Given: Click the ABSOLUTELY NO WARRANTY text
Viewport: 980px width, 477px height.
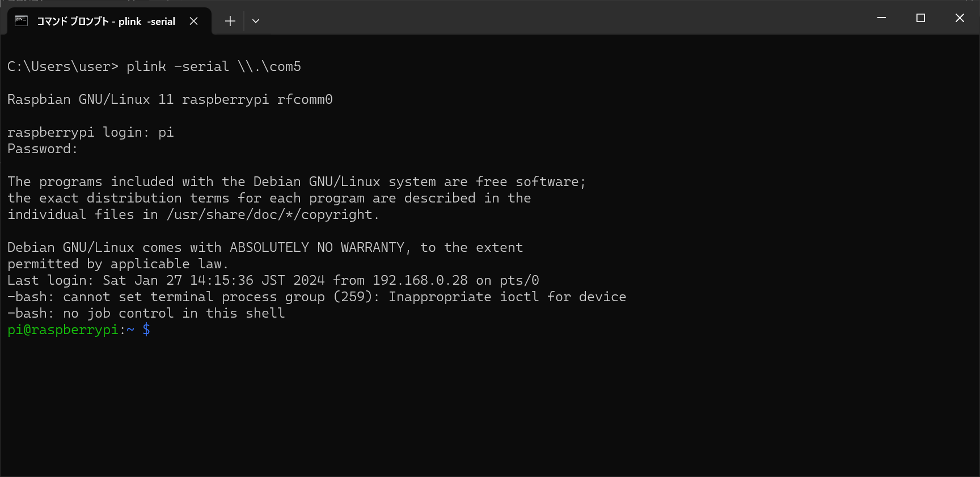Looking at the screenshot, I should point(317,247).
